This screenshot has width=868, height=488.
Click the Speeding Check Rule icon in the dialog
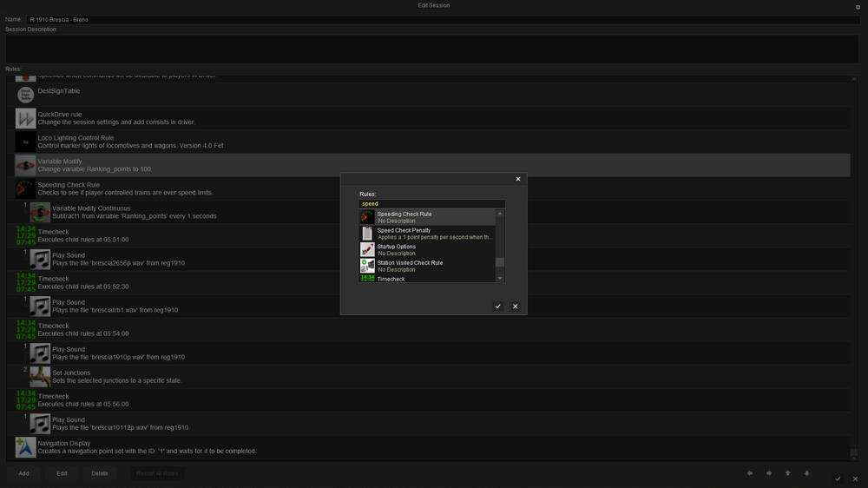[x=367, y=216]
